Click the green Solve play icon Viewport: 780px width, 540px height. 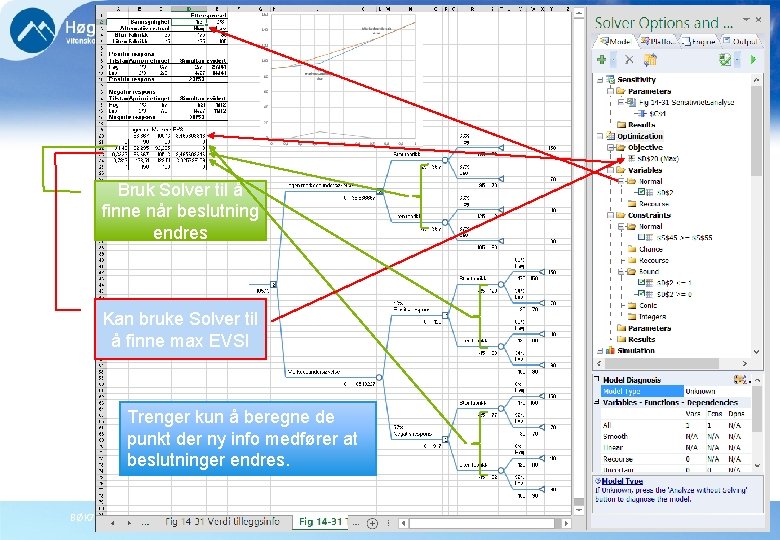pos(753,60)
